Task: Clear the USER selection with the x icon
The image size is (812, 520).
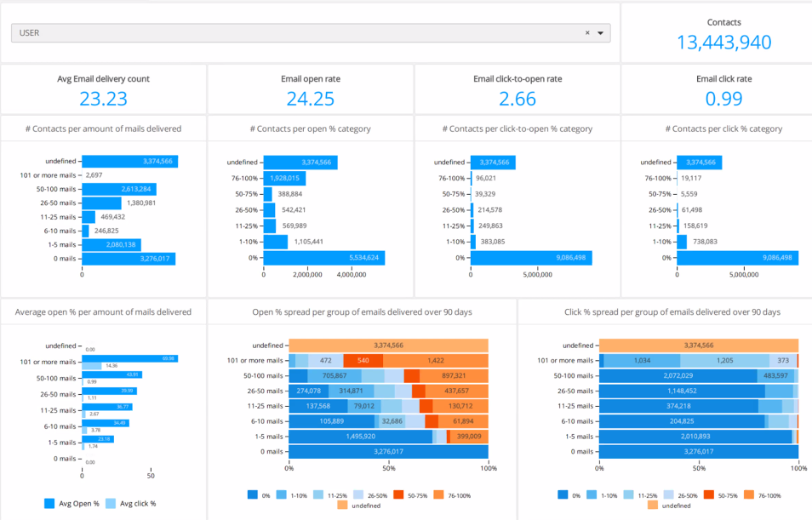Action: 587,33
